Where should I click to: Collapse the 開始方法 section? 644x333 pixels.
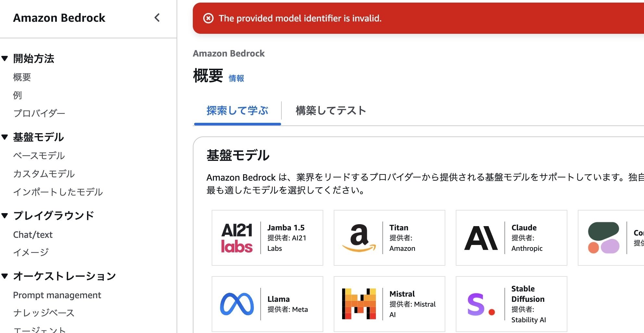pos(5,58)
